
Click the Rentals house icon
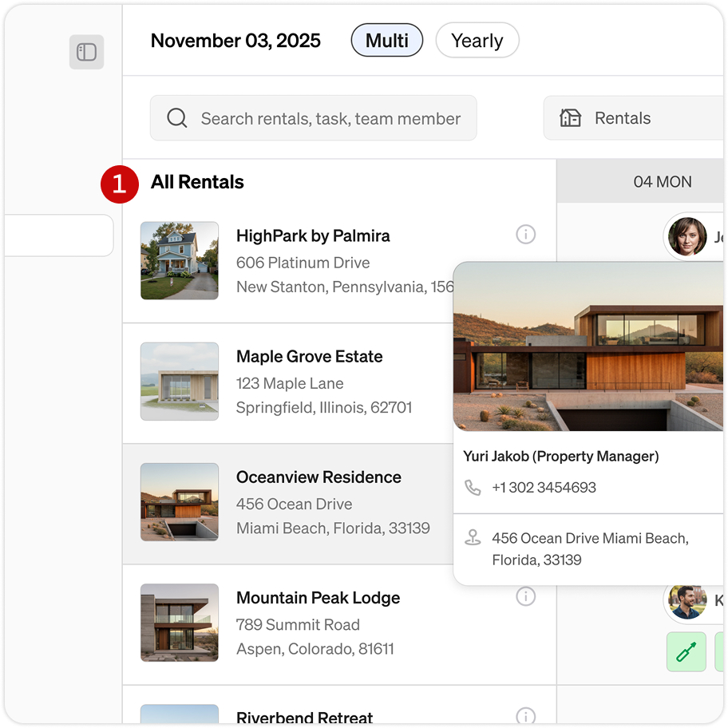(x=570, y=118)
